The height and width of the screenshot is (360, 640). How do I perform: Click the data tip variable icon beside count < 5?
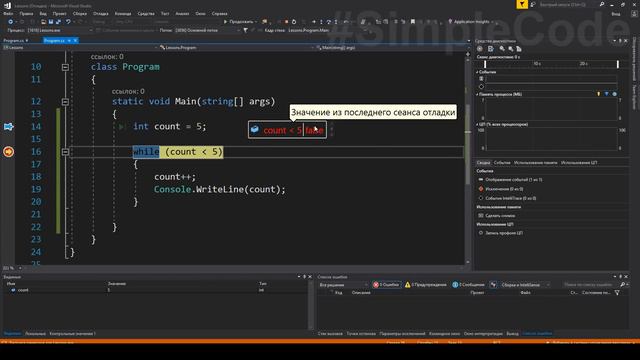point(255,130)
